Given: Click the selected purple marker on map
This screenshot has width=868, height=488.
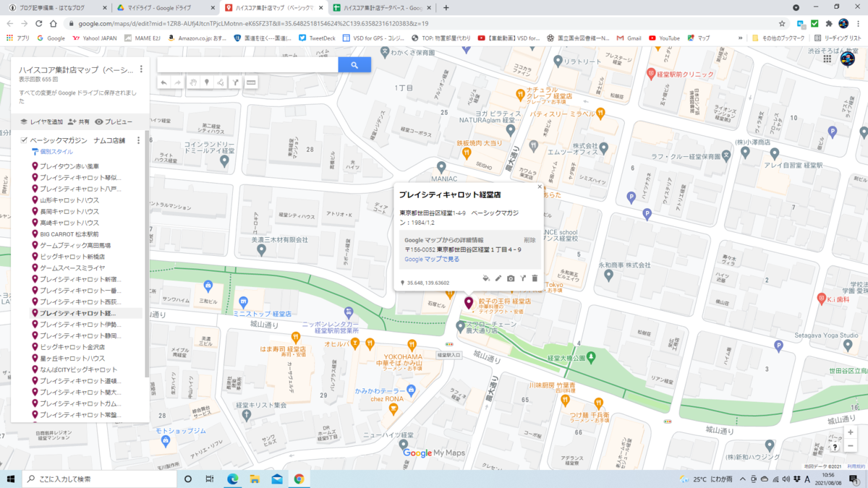Looking at the screenshot, I should [x=468, y=302].
